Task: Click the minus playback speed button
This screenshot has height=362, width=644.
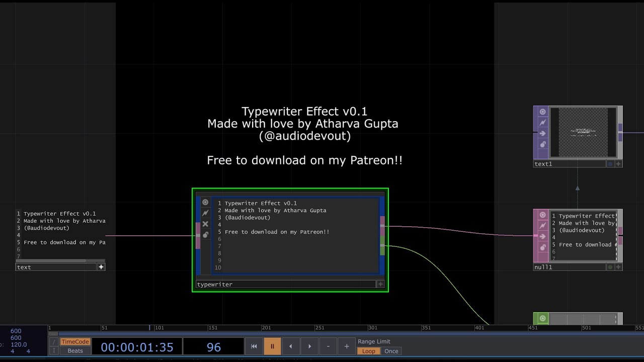Action: (328, 346)
